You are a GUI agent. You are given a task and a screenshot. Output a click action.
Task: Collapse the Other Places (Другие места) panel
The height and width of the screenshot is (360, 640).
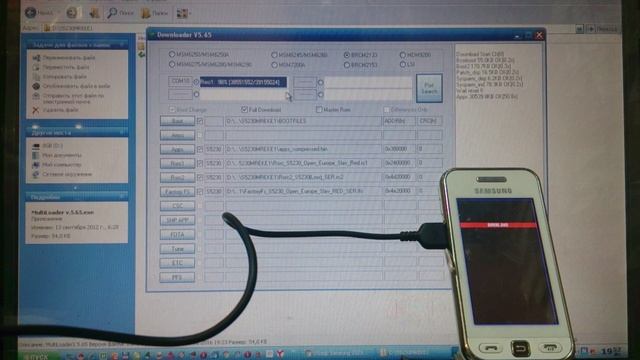click(x=122, y=132)
